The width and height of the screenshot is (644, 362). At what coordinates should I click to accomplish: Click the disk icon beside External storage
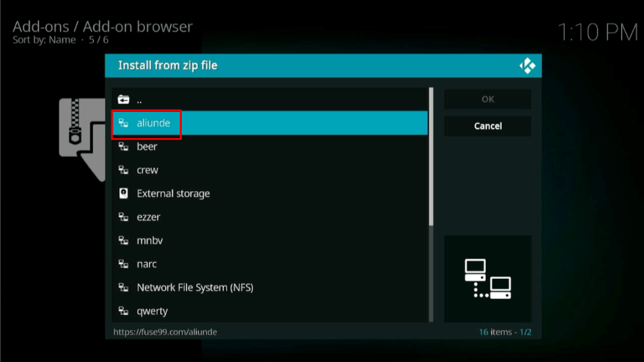(x=123, y=193)
